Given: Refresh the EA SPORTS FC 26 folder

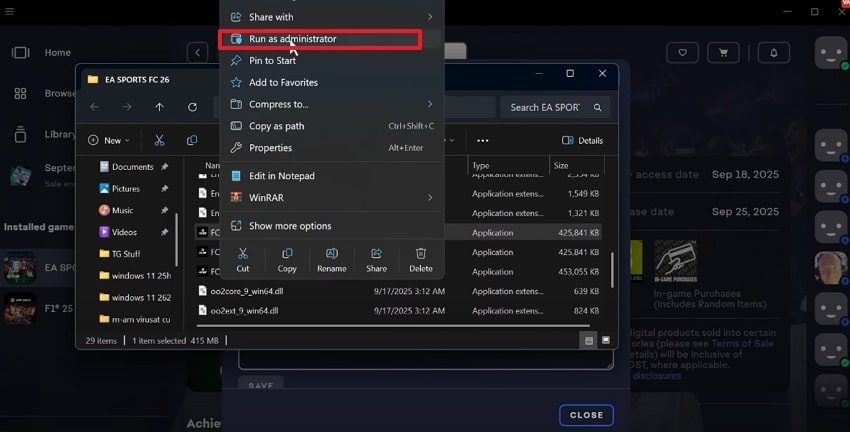Looking at the screenshot, I should tap(192, 107).
